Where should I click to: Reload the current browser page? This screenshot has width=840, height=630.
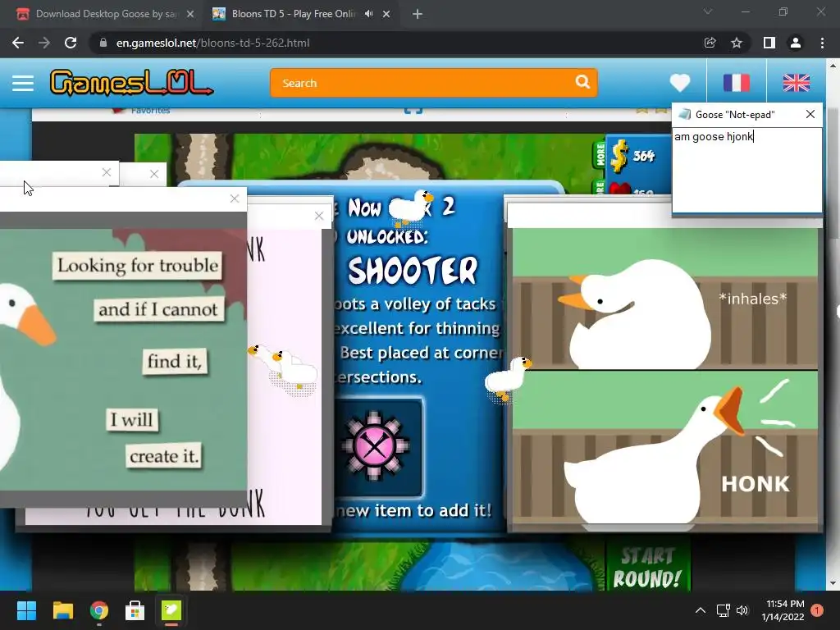(71, 43)
